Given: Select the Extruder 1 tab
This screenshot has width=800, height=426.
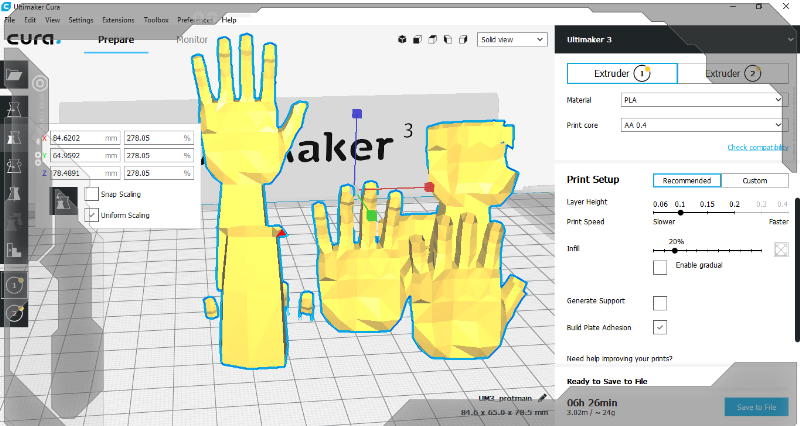Looking at the screenshot, I should point(622,73).
